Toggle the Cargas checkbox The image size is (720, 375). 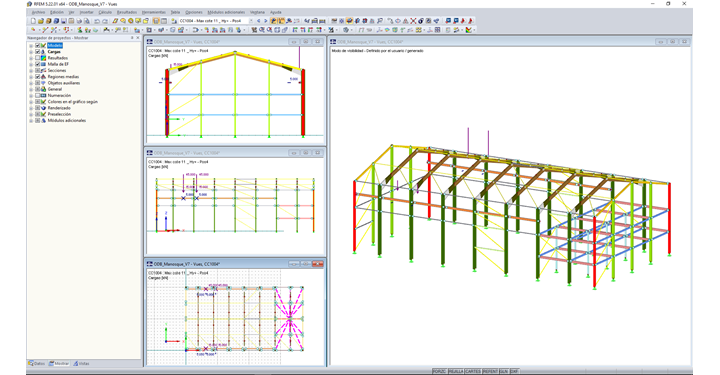38,52
